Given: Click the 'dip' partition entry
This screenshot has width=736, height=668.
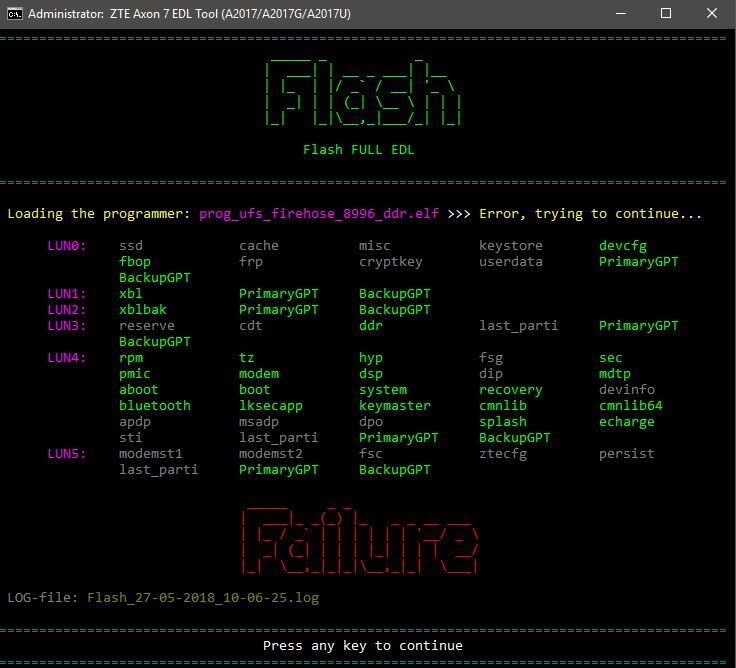Looking at the screenshot, I should point(491,374).
